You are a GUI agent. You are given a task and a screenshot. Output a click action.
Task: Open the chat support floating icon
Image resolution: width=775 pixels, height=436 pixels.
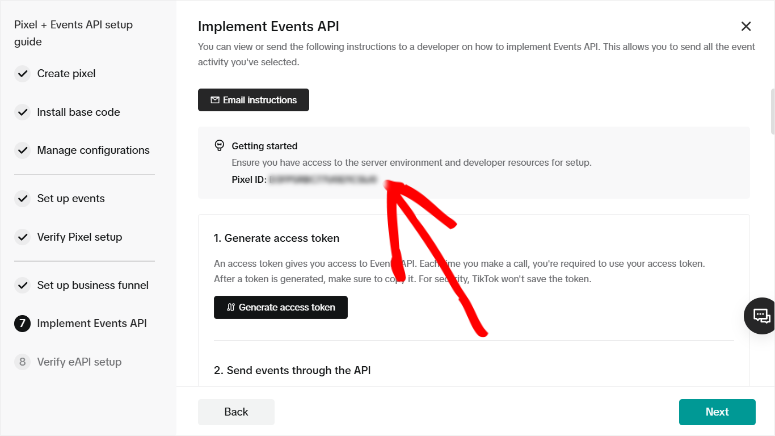coord(760,315)
